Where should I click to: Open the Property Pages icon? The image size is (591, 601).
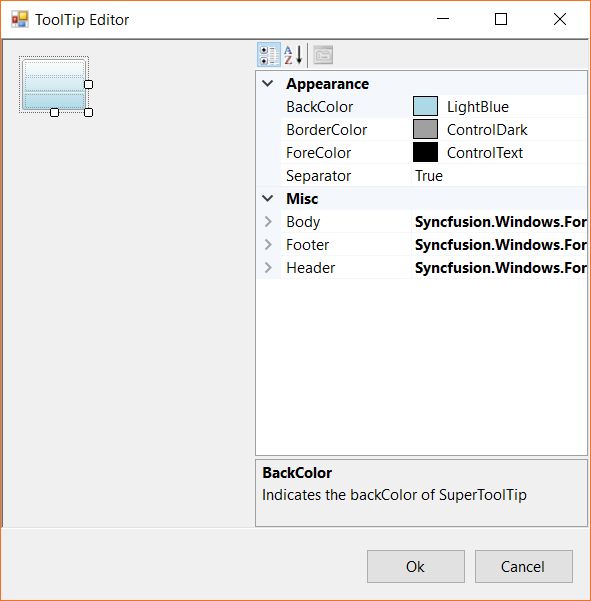point(323,55)
